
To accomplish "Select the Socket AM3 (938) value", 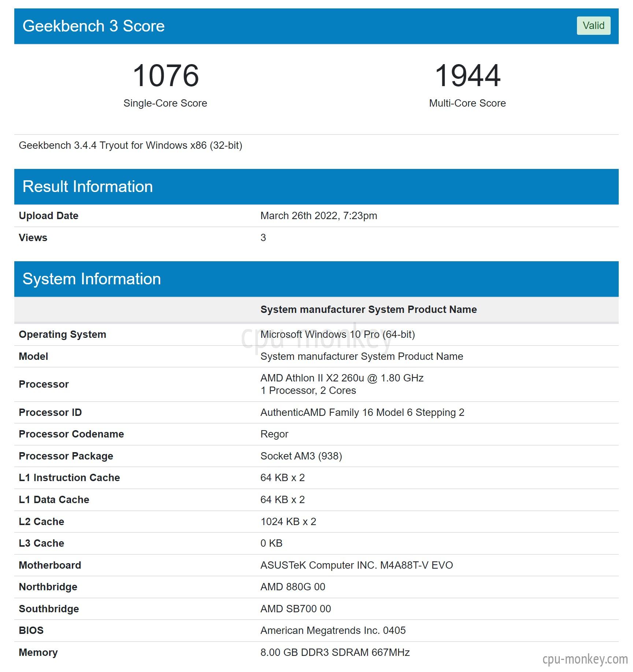I will coord(301,456).
